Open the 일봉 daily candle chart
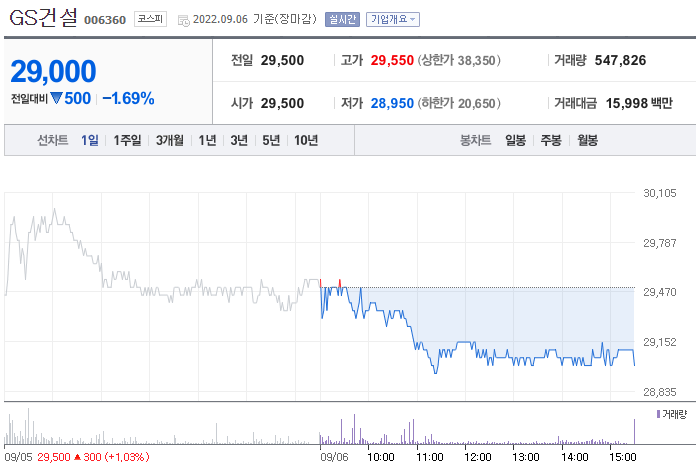This screenshot has height=475, width=696. 515,140
